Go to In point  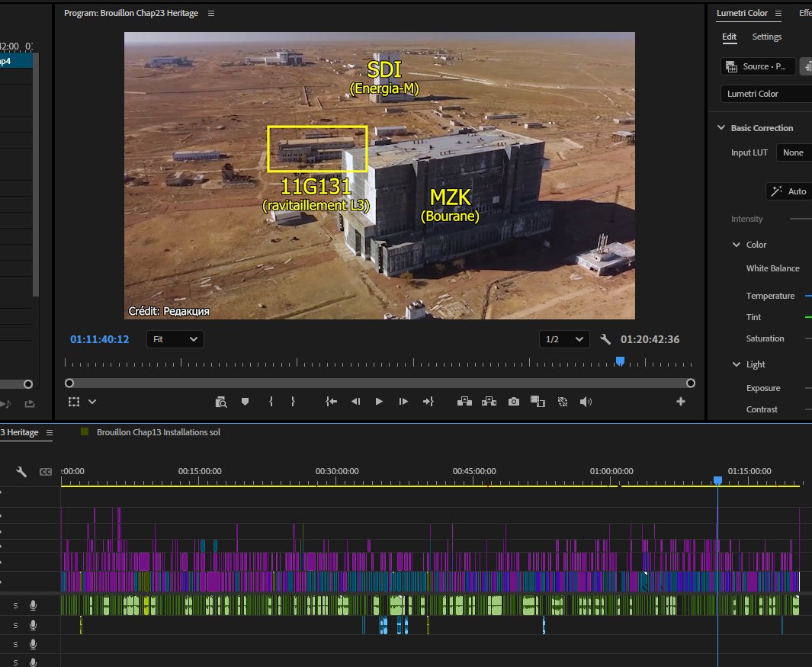(332, 402)
